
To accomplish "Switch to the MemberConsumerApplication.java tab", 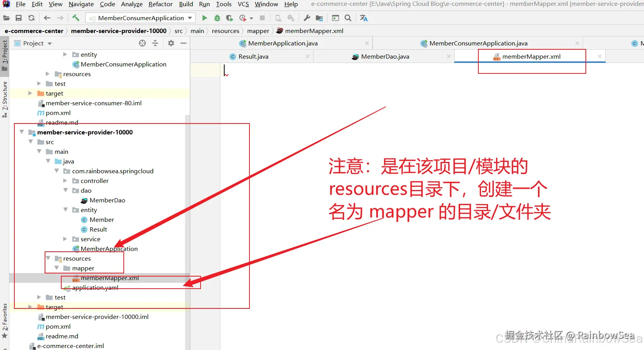I will [478, 43].
